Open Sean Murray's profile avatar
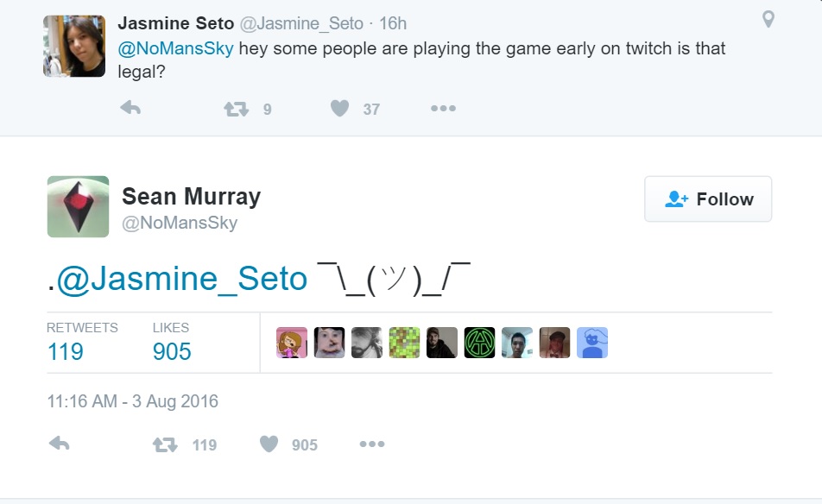This screenshot has height=504, width=822. [x=78, y=206]
